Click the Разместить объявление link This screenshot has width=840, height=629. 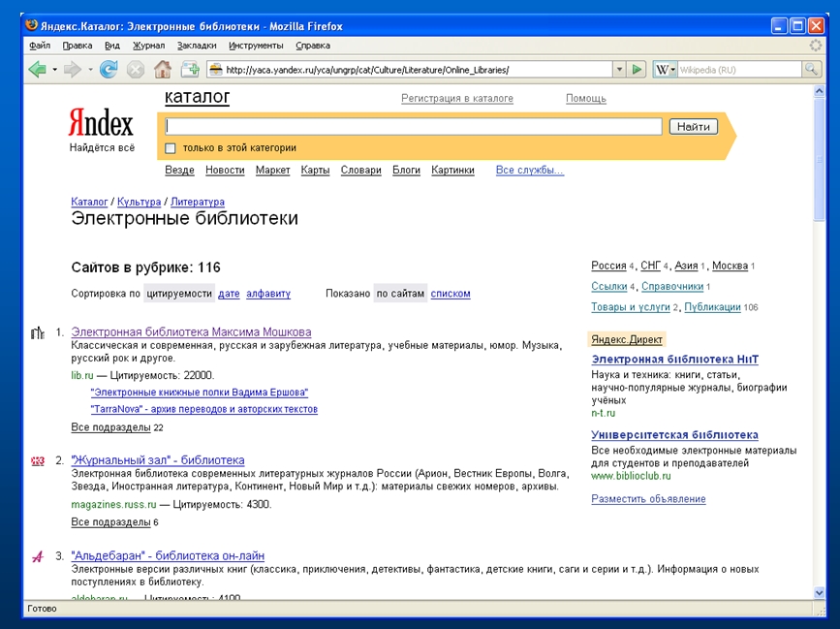[x=648, y=499]
